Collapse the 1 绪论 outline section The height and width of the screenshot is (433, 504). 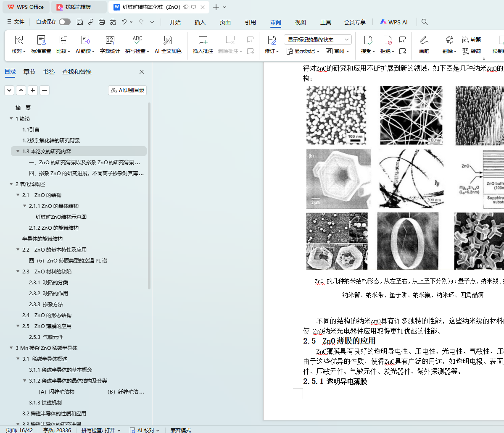click(x=11, y=119)
